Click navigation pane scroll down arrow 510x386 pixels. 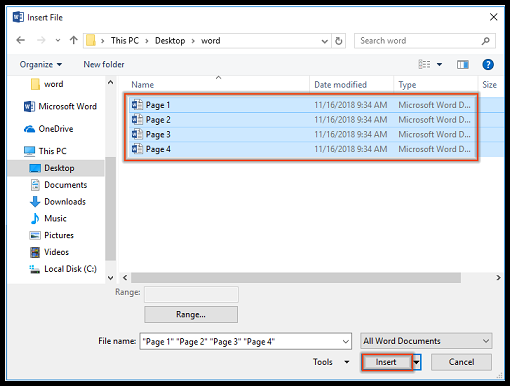[111, 277]
